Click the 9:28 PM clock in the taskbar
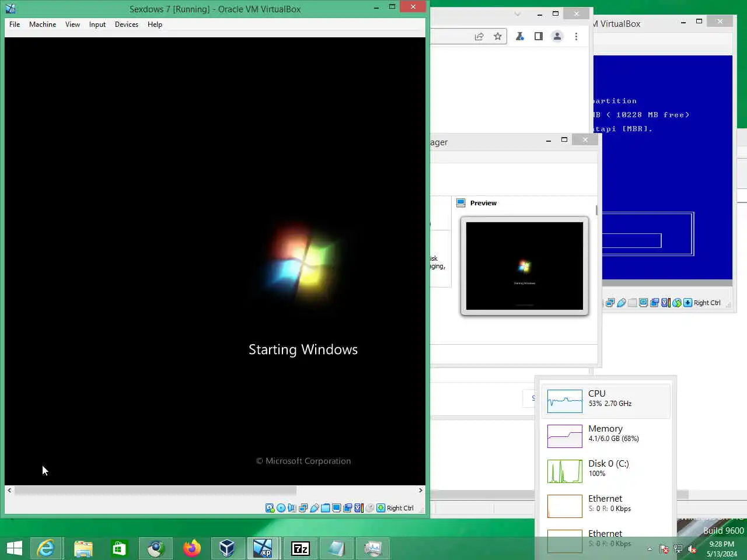Image resolution: width=747 pixels, height=560 pixels. click(721, 544)
